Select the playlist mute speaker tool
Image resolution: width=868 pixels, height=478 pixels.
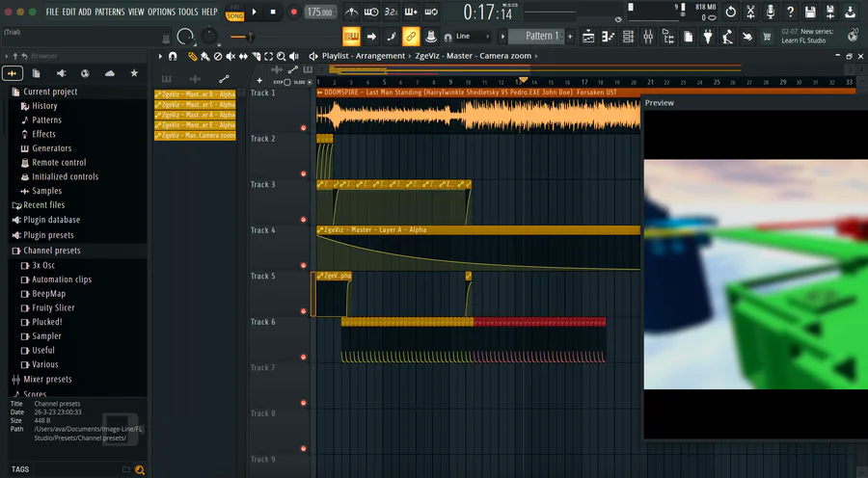pos(231,56)
